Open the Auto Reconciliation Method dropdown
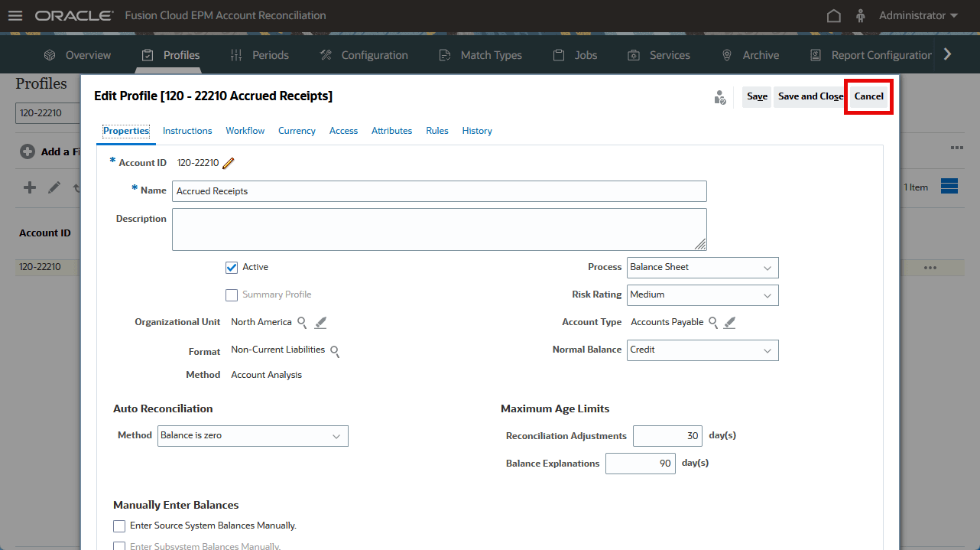980x550 pixels. point(253,436)
